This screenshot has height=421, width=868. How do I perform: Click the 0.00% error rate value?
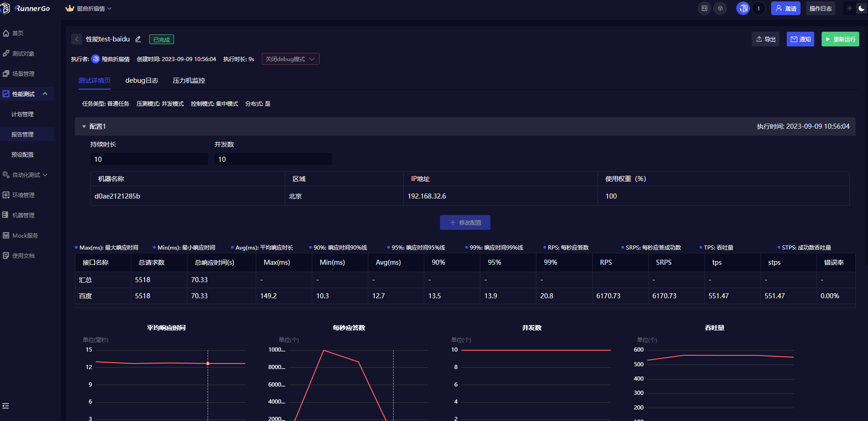point(830,296)
